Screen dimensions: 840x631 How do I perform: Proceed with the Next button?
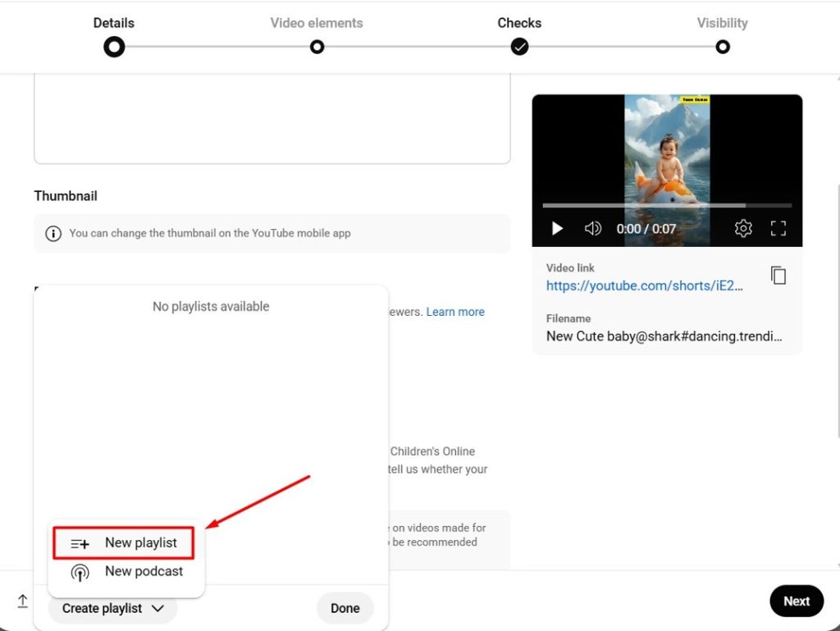pos(796,601)
